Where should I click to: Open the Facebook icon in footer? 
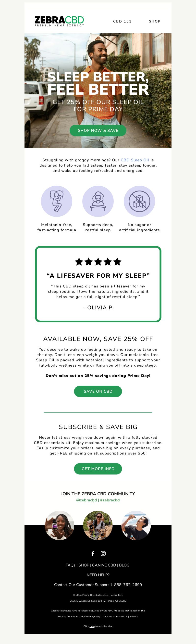pos(93,554)
